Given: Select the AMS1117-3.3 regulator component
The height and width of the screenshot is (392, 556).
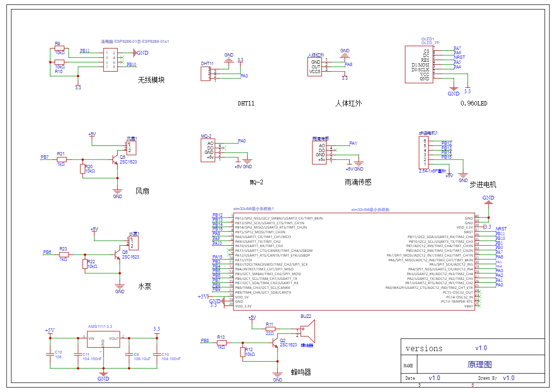Looking at the screenshot, I should tap(104, 340).
